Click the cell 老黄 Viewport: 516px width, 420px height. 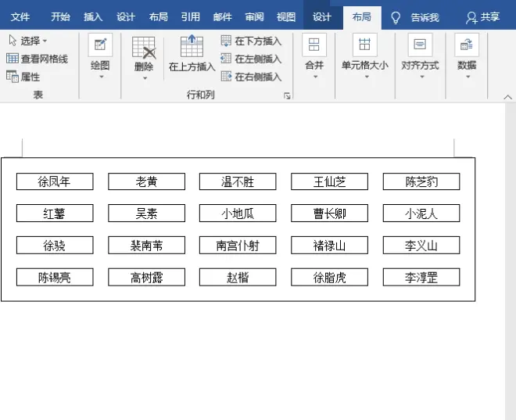[146, 181]
